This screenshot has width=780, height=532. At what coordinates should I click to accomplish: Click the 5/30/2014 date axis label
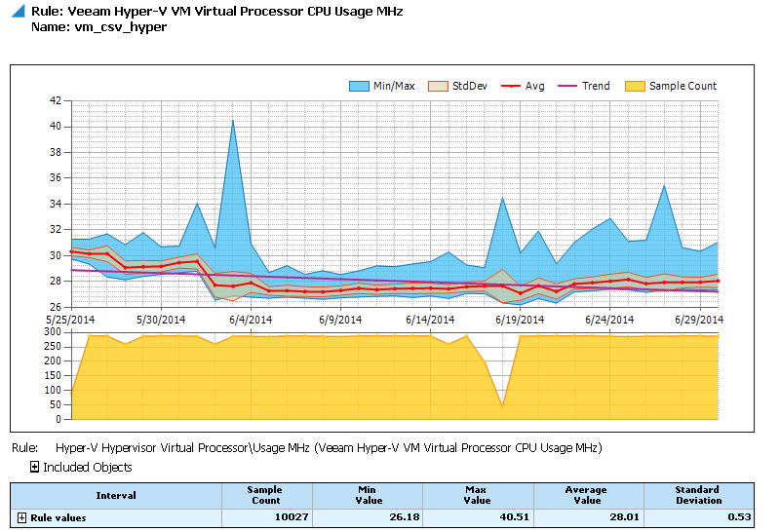point(161,320)
